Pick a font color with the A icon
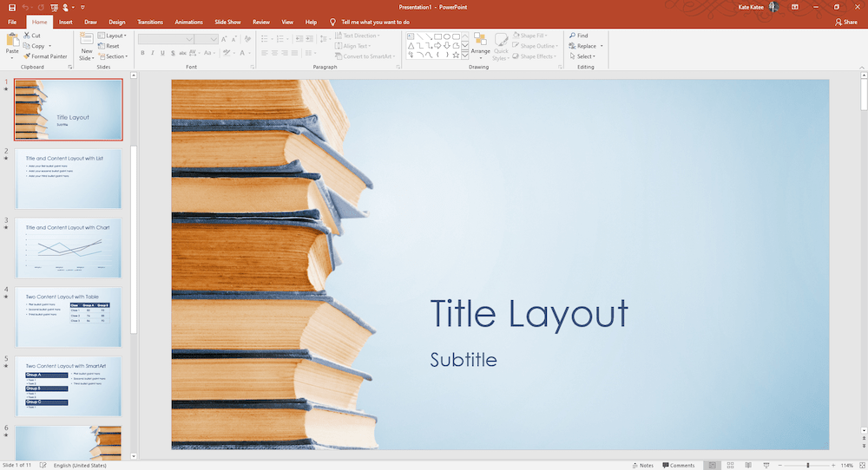This screenshot has width=868, height=470. coord(242,53)
